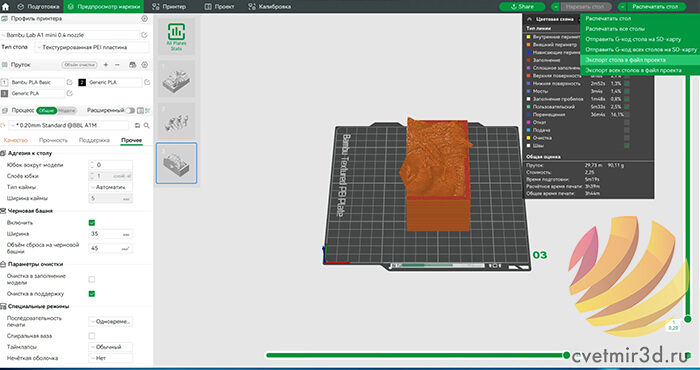Click the Home icon in the top bar
Image resolution: width=700 pixels, height=370 pixels.
click(6, 7)
